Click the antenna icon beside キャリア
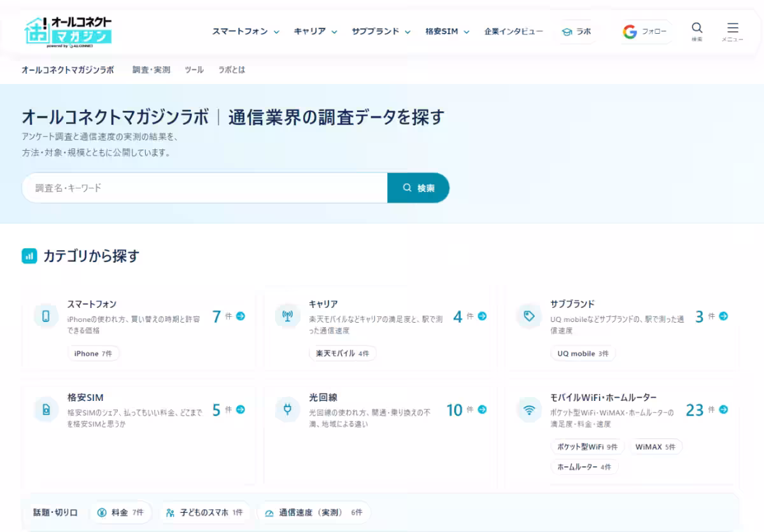 [x=287, y=316]
